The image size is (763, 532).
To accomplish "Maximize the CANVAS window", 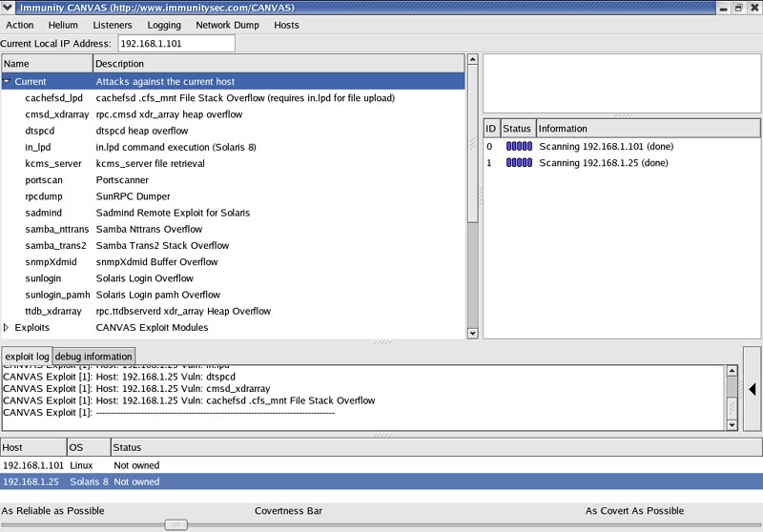I will (738, 8).
